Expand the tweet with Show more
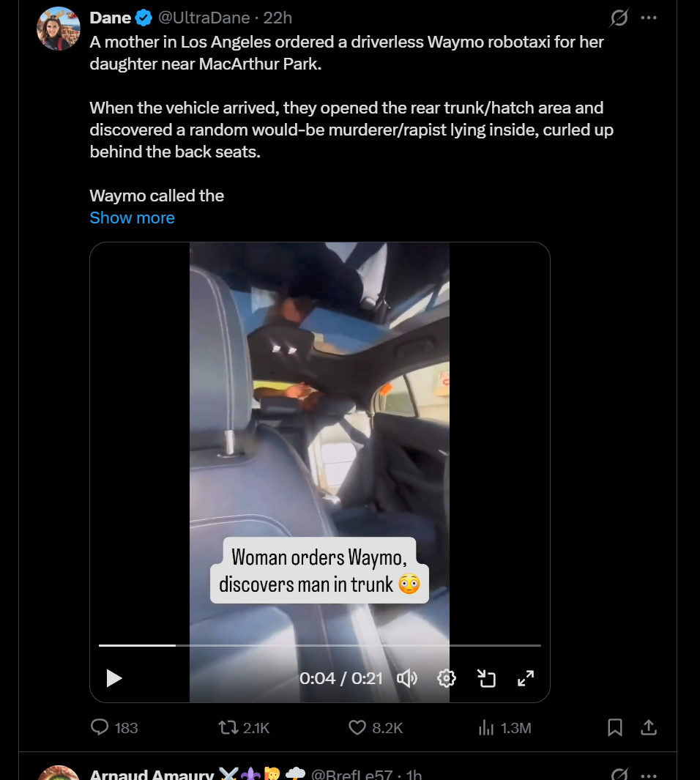The width and height of the screenshot is (700, 780). point(133,218)
